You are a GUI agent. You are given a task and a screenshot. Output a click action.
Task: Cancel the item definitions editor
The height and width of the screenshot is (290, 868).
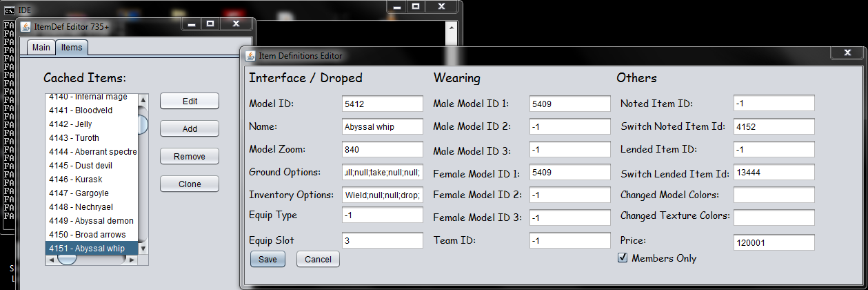pos(318,259)
